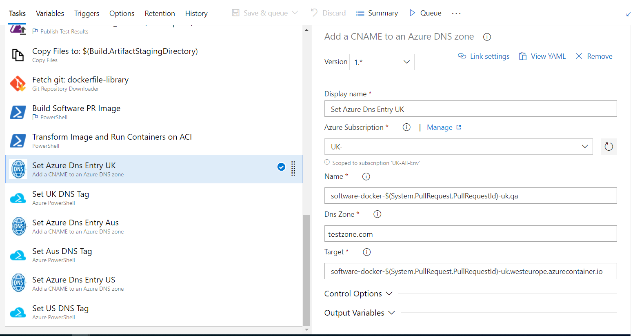Click PowerShell icon for Build Software PR Image

18,112
